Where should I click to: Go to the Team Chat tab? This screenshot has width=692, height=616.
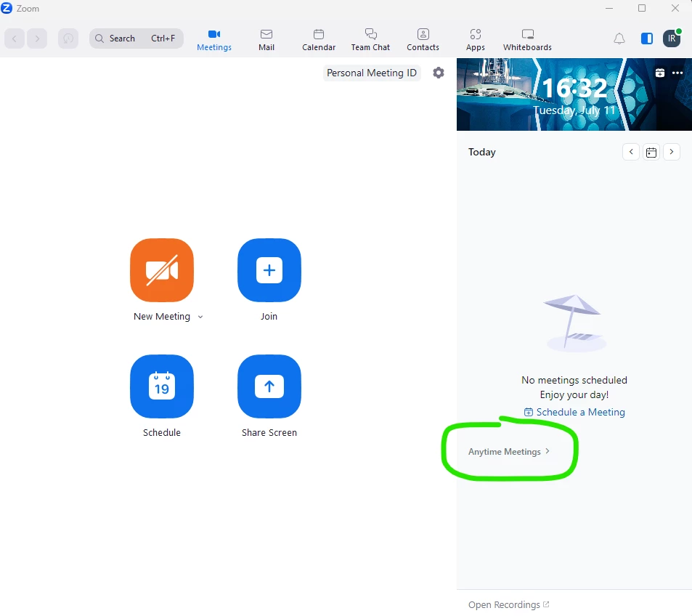(370, 40)
